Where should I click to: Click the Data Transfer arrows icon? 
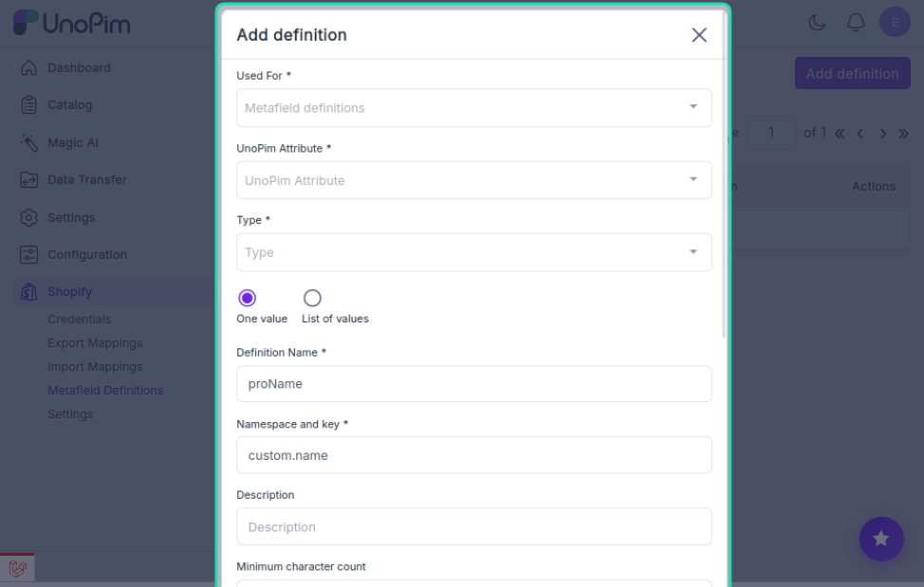(28, 179)
